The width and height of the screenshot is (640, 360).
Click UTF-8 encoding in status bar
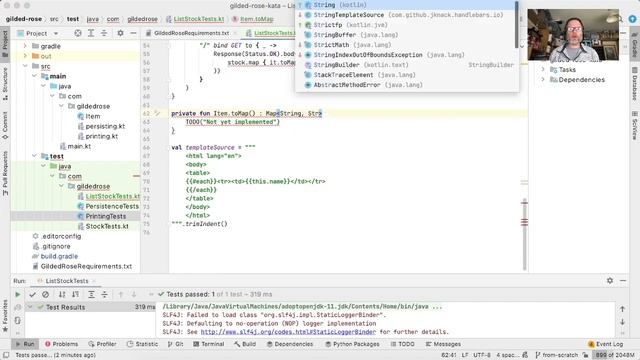[482, 355]
